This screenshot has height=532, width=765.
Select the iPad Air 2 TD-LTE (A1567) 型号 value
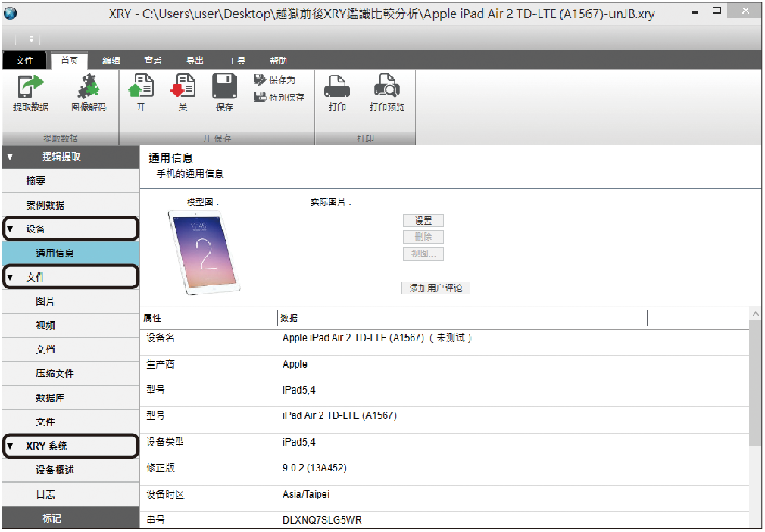[x=339, y=416]
